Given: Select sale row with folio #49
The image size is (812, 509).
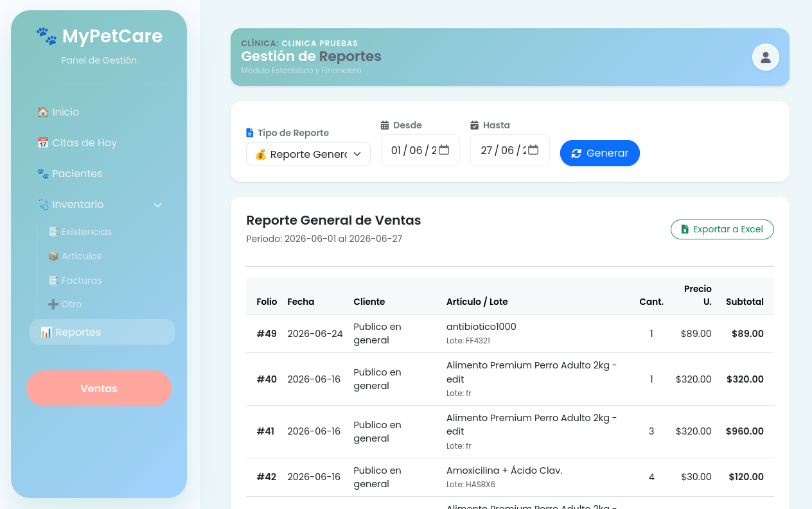Looking at the screenshot, I should coord(510,334).
